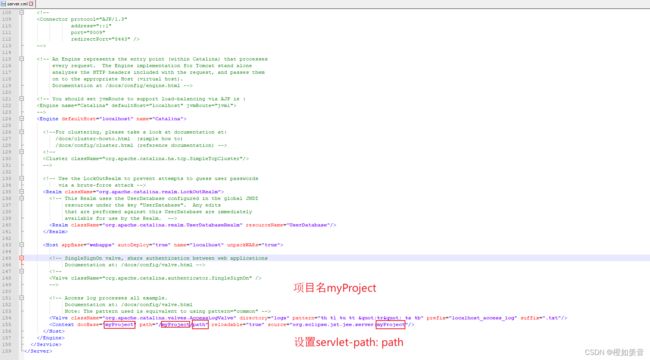Image resolution: width=650 pixels, height=360 pixels.
Task: Click the Realm line with resourceName="UserDatabase"
Action: point(193,225)
